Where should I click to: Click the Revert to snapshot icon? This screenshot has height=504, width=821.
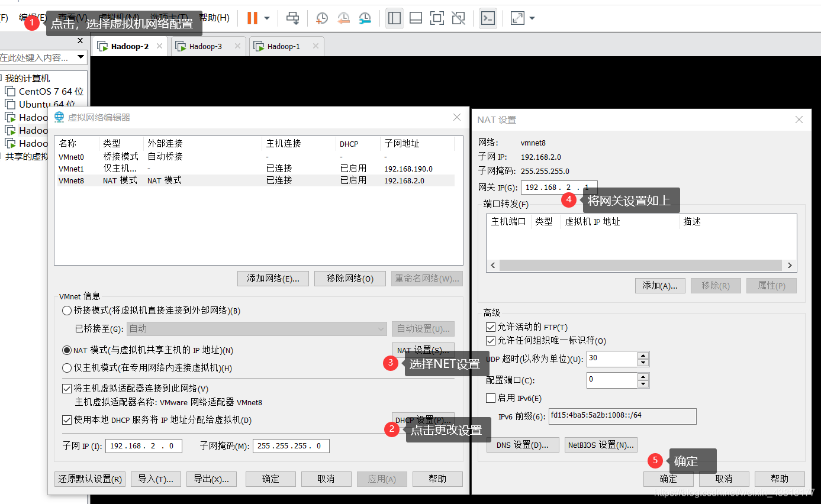[x=343, y=18]
